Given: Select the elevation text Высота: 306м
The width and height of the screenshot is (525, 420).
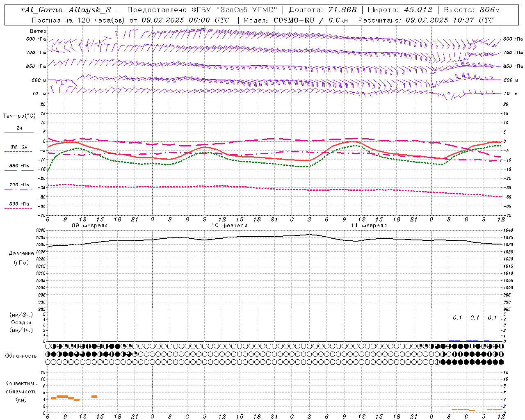Looking at the screenshot, I should coord(472,10).
